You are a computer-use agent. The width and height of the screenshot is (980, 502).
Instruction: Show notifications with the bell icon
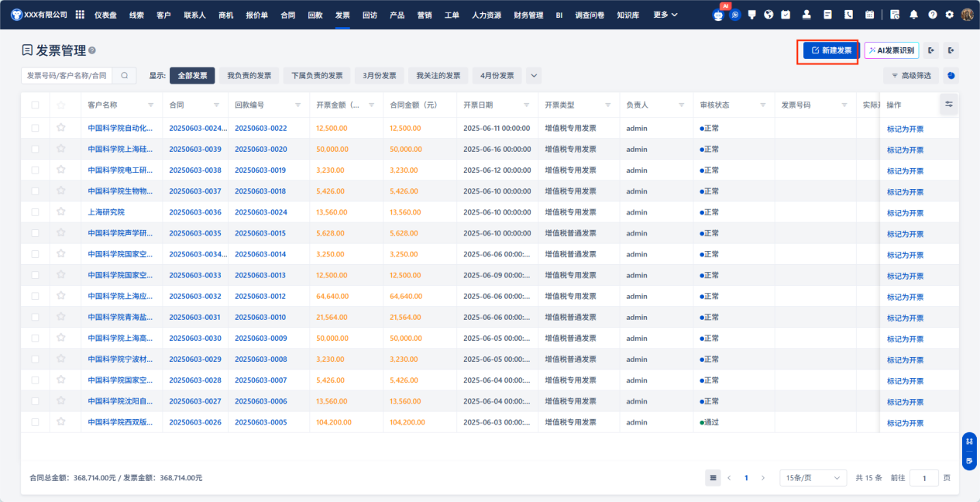click(x=913, y=15)
